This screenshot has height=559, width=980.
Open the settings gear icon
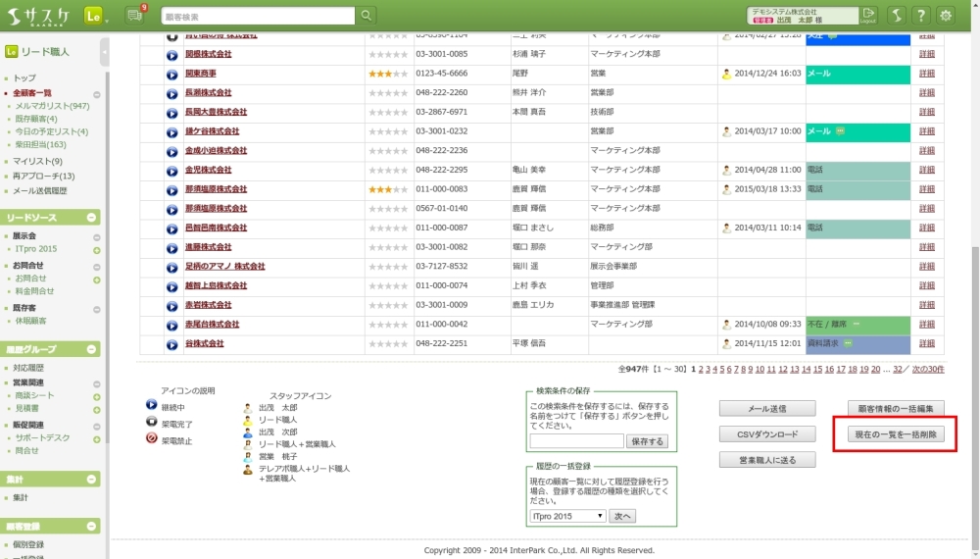pyautogui.click(x=946, y=16)
